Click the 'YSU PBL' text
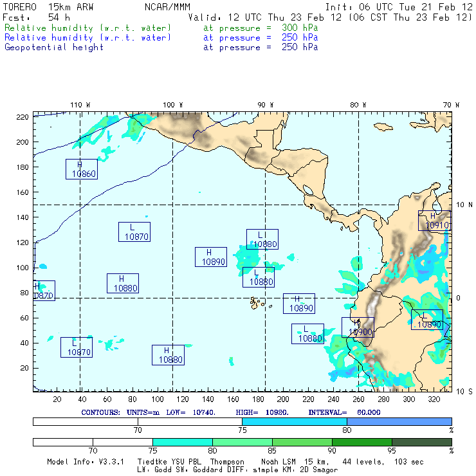 click(x=185, y=462)
